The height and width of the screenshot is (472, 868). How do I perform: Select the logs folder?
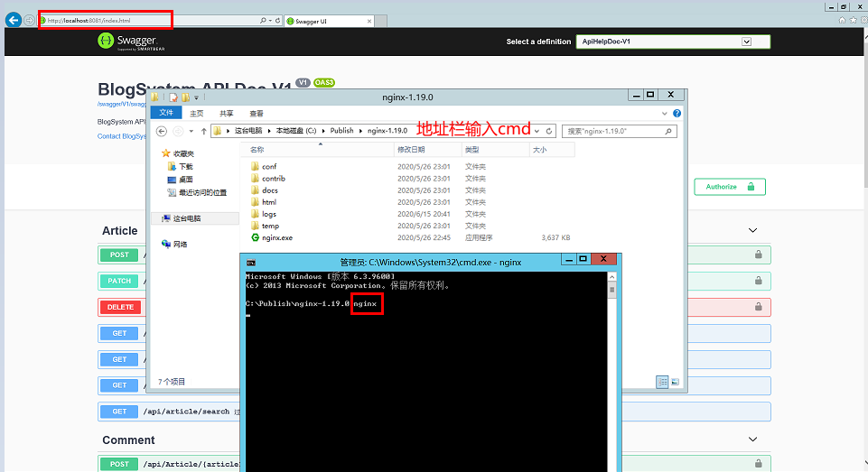(269, 214)
